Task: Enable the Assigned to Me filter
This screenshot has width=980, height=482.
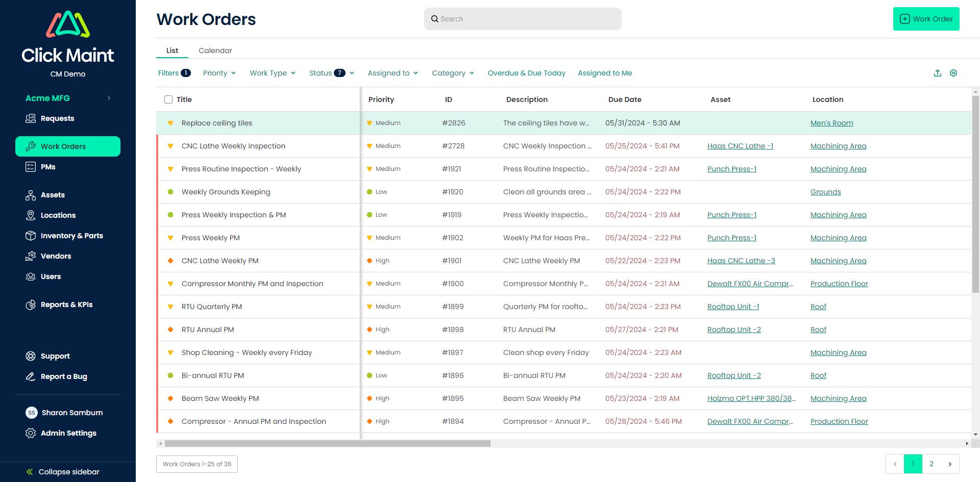Action: (605, 73)
